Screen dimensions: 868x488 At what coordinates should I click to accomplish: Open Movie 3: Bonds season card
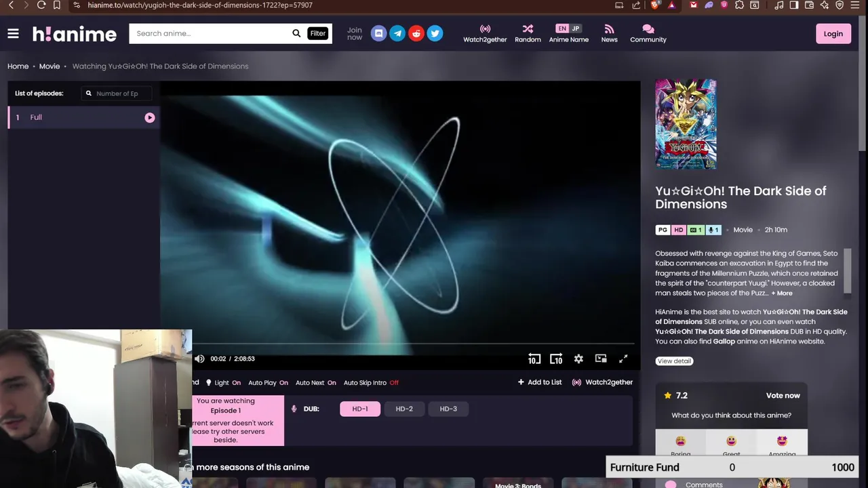pos(518,483)
